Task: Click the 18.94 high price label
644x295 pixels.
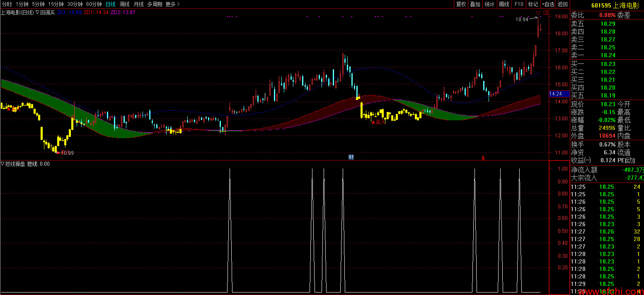Action: [x=522, y=19]
